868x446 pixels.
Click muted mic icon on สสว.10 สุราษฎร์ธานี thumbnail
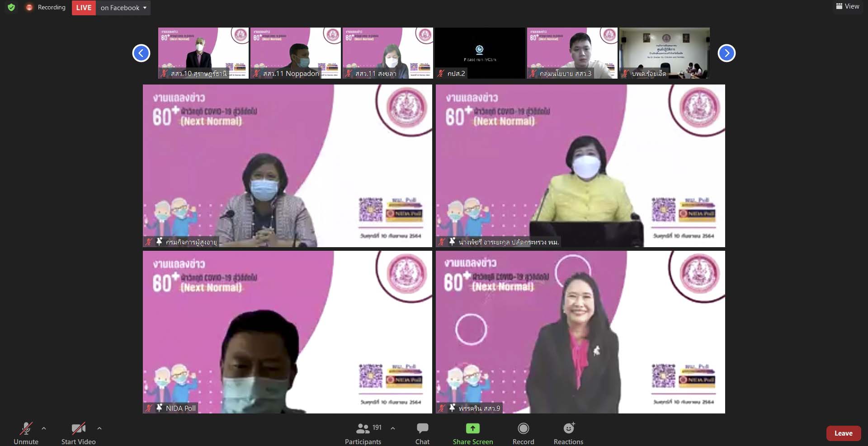[x=164, y=73]
